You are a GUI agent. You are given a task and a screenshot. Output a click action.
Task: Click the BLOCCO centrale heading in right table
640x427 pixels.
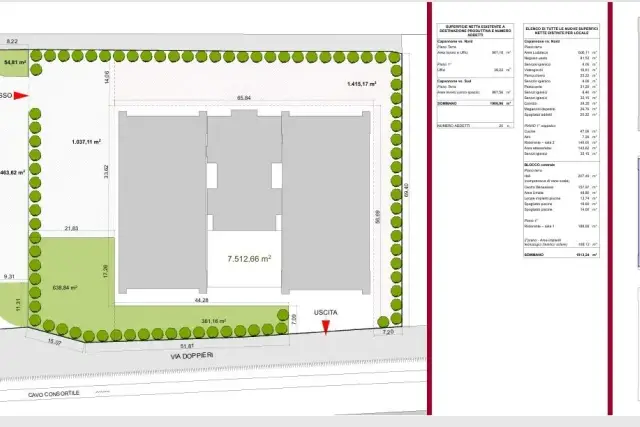(539, 165)
